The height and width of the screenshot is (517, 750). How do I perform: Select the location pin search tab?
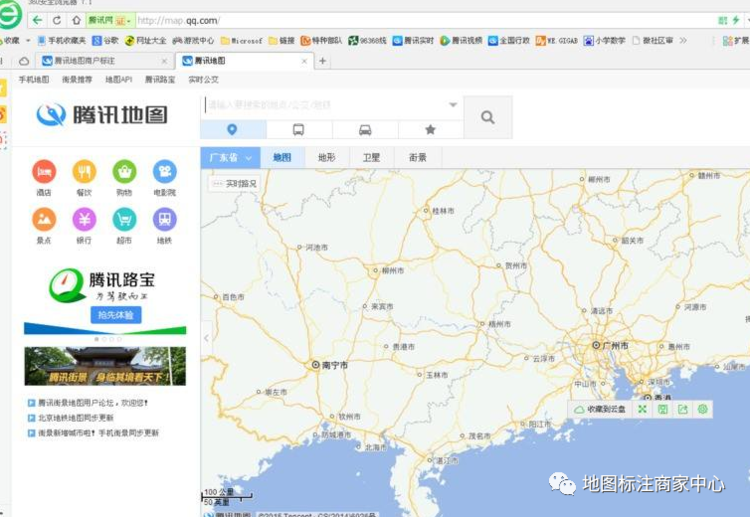(x=233, y=130)
